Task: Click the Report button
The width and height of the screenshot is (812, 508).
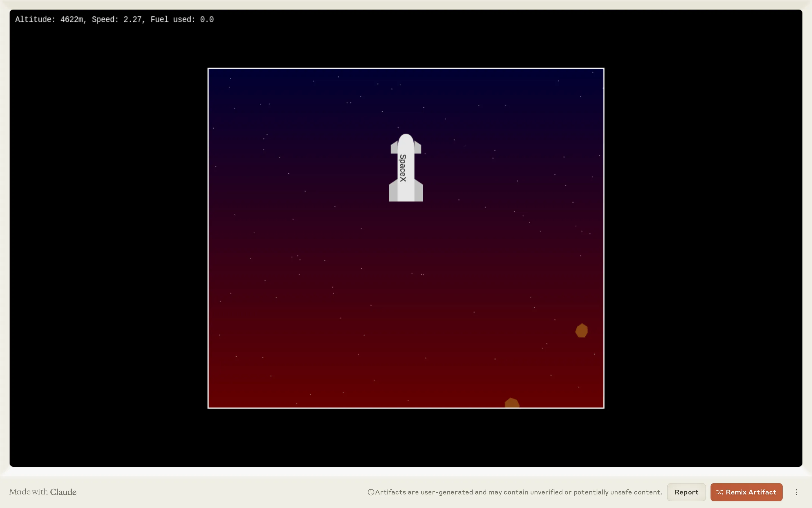Action: [x=686, y=492]
